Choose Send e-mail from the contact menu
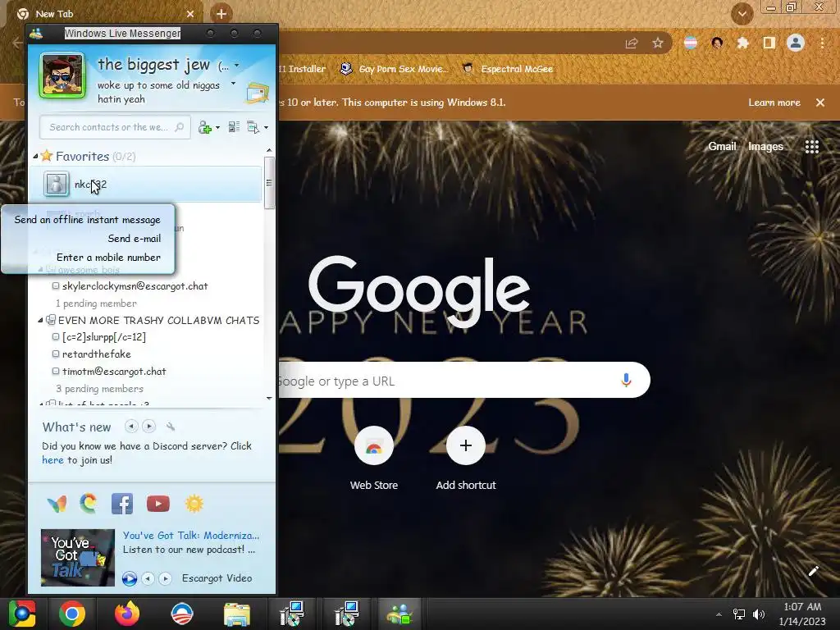840x630 pixels. coord(135,239)
